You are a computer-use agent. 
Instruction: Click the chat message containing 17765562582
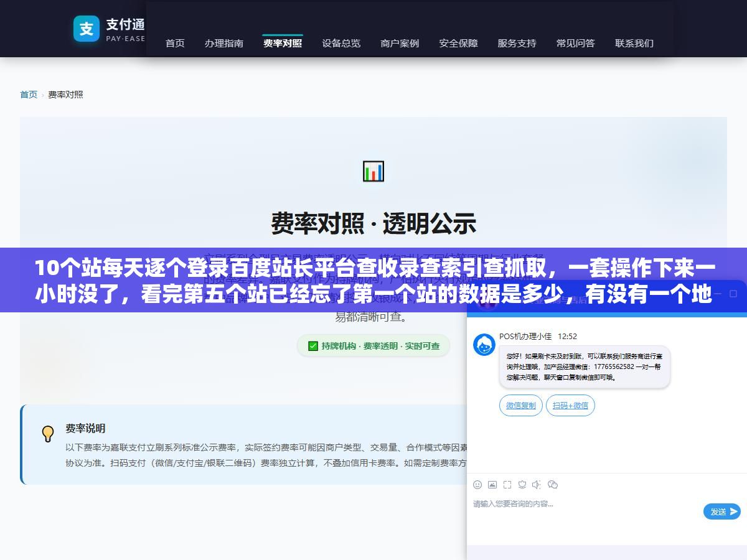coord(585,367)
